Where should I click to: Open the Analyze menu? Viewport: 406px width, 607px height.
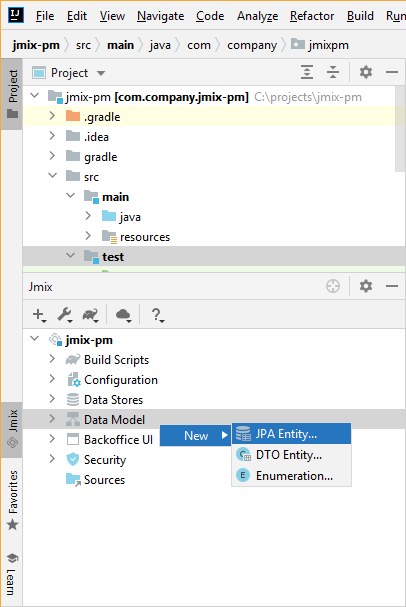coord(257,16)
